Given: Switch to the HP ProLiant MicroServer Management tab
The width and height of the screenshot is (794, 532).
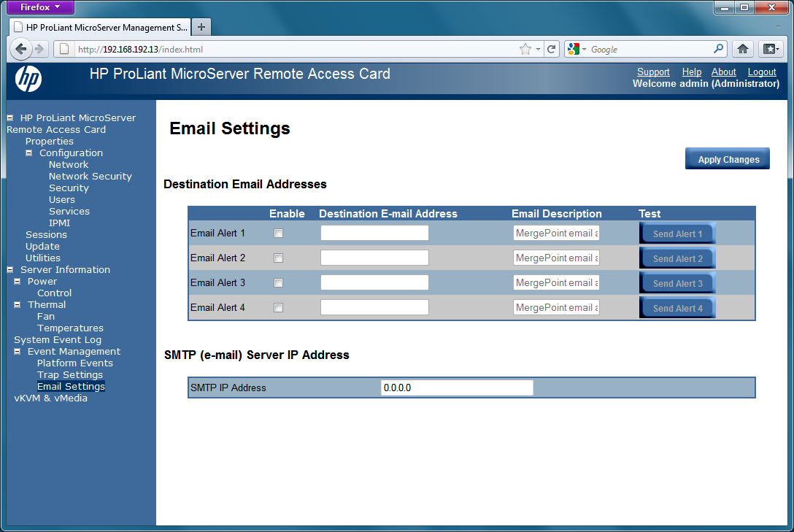Looking at the screenshot, I should coord(100,27).
